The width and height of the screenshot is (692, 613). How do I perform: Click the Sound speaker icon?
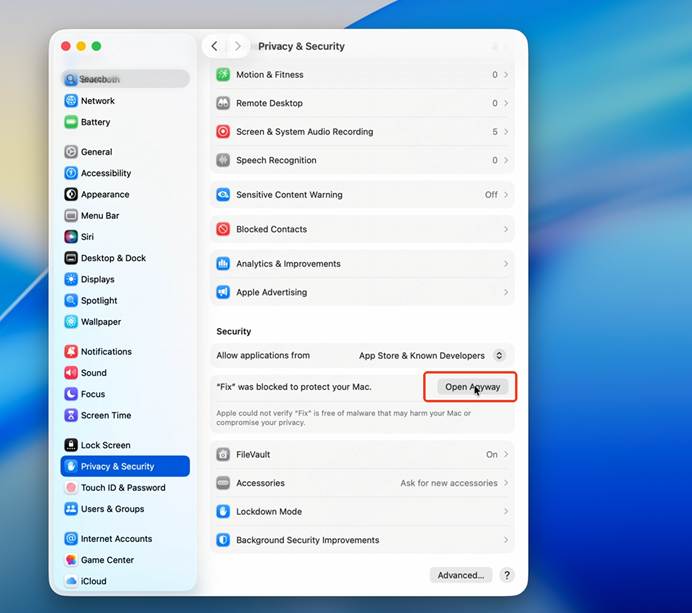(71, 372)
